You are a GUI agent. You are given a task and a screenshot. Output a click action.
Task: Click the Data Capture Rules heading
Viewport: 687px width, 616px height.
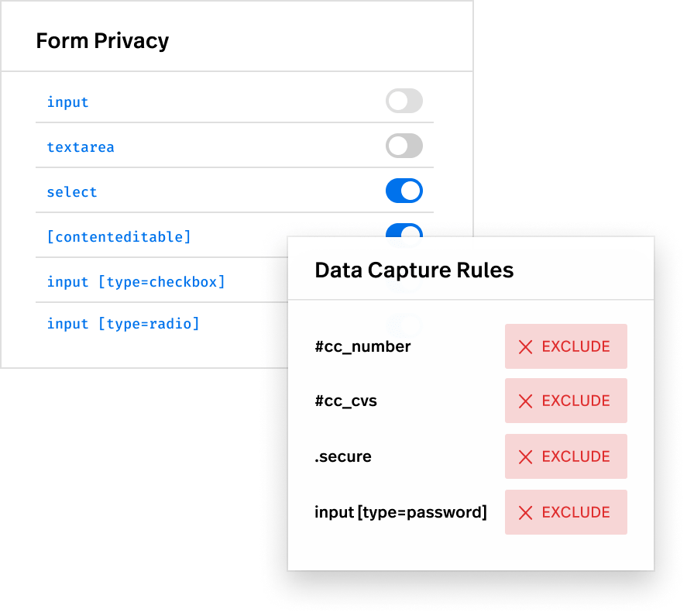coord(414,270)
